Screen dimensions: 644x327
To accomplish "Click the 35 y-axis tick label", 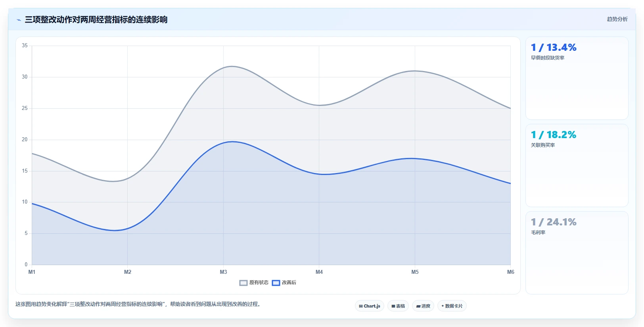I will 25,46.
